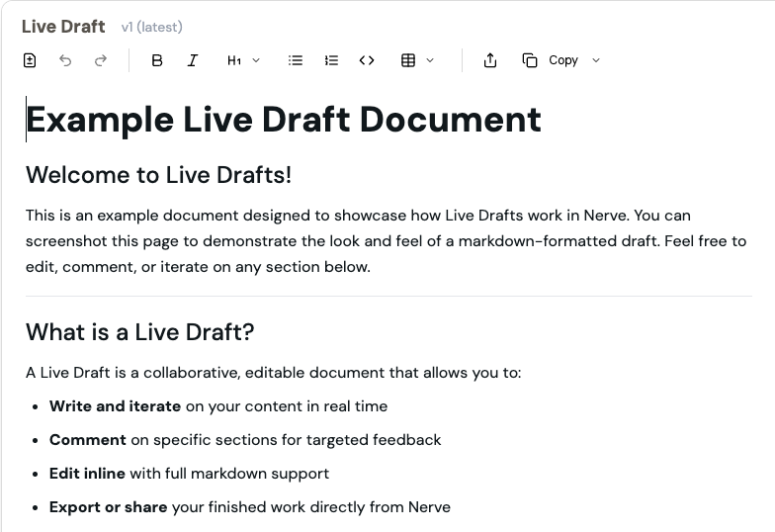Click the H1 heading icon
Image resolution: width=775 pixels, height=532 pixels.
(x=234, y=60)
